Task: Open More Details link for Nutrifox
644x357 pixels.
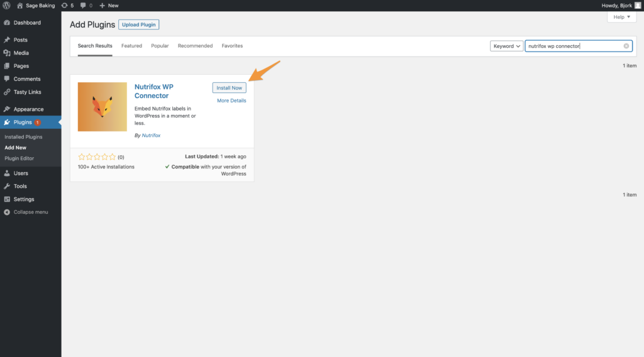Action: point(231,101)
